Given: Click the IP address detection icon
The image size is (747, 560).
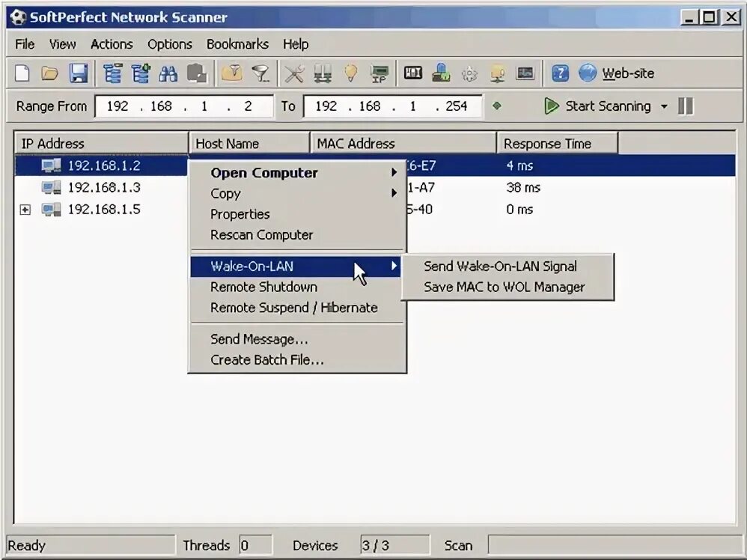Looking at the screenshot, I should point(379,74).
